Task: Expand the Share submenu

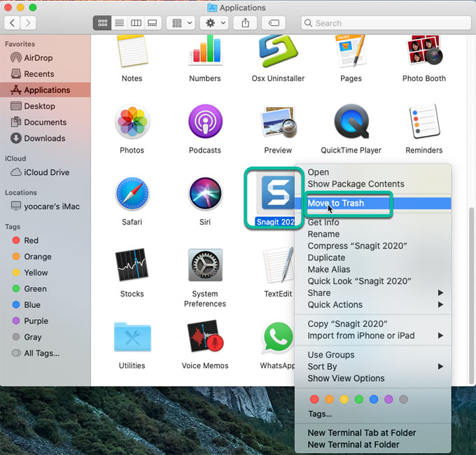Action: [373, 293]
